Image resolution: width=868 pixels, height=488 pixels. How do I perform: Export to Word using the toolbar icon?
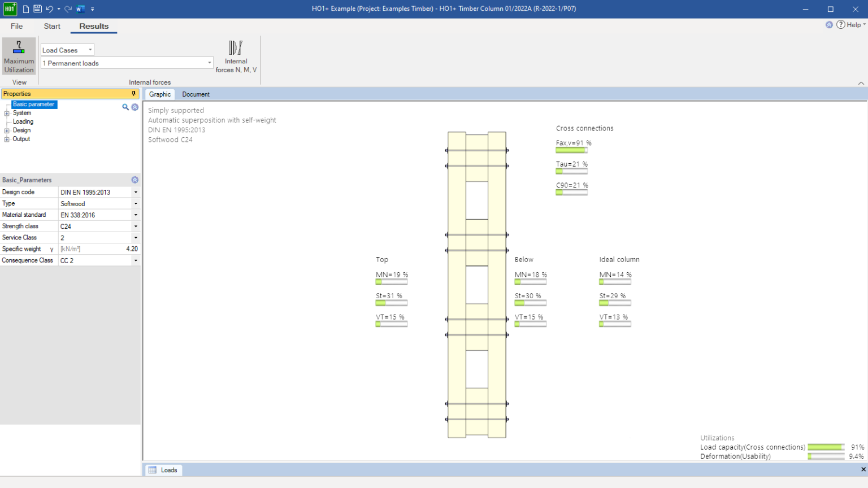tap(79, 8)
